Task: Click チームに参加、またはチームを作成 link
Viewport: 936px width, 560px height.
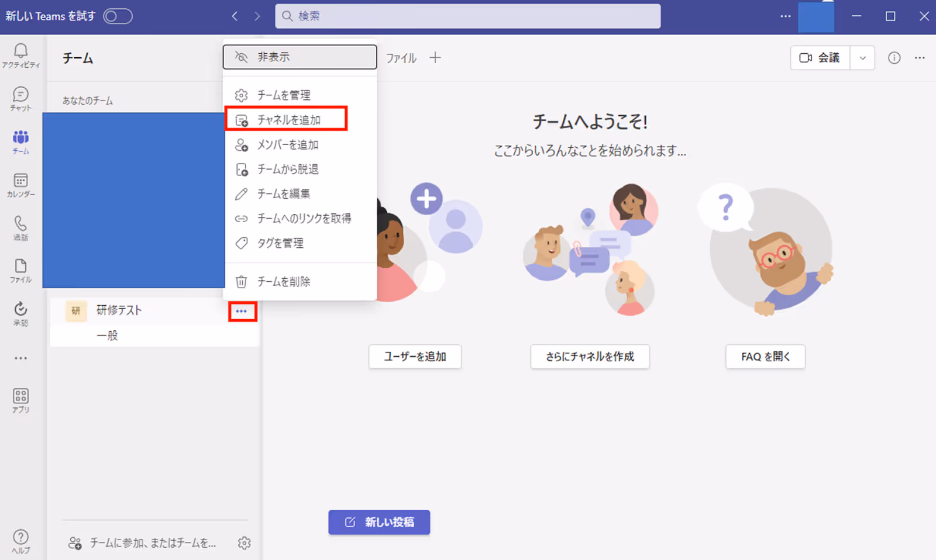Action: click(142, 543)
